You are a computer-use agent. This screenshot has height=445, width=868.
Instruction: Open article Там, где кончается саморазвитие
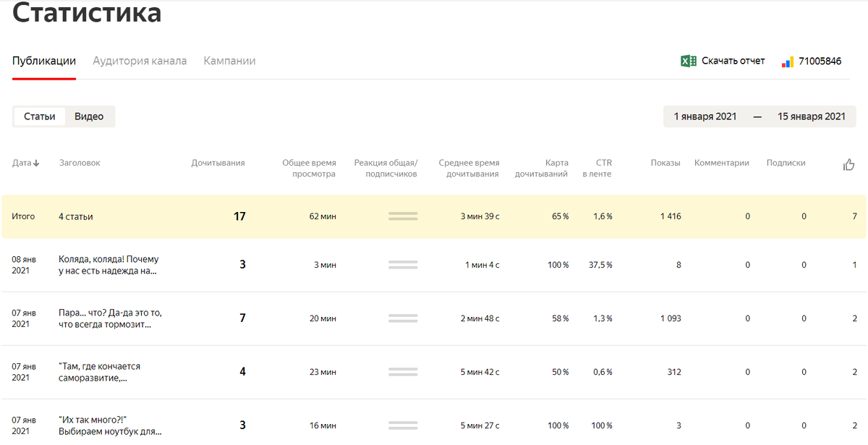tap(99, 372)
